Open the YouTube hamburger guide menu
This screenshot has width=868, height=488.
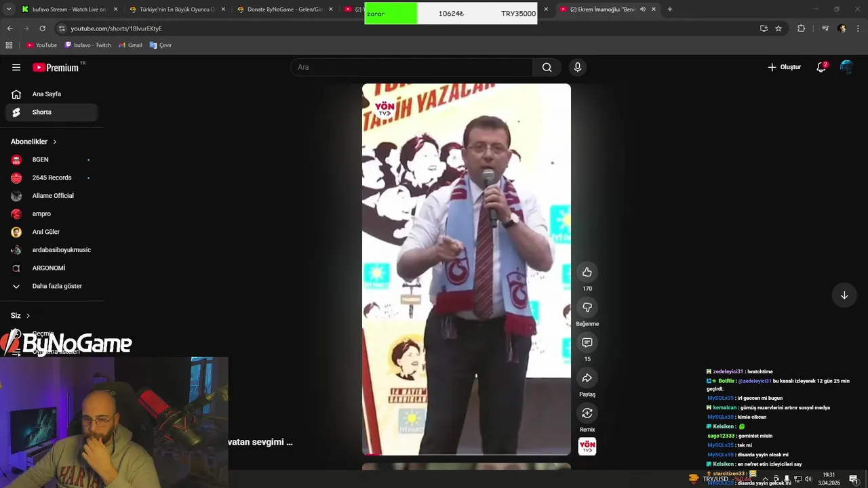pos(16,67)
